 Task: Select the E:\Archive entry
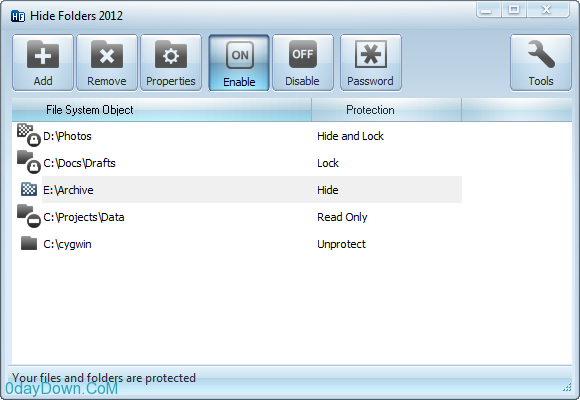pyautogui.click(x=68, y=190)
